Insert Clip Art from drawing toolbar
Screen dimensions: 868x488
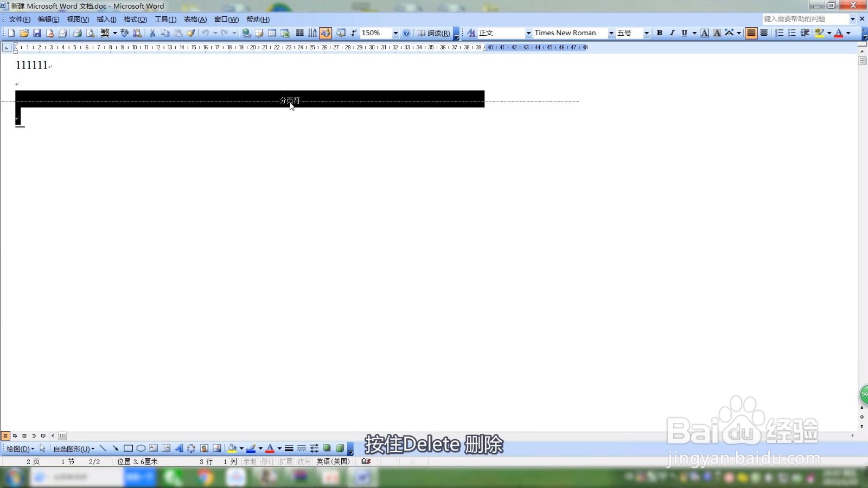tap(204, 448)
